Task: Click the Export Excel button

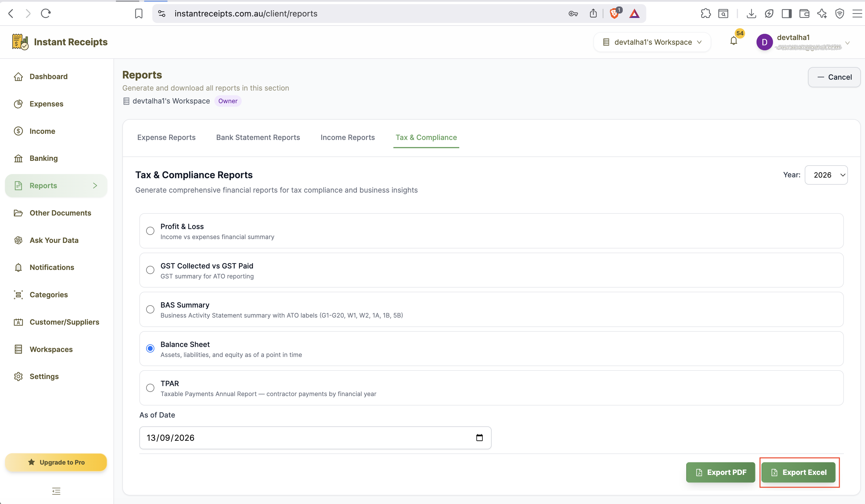Action: 799,473
